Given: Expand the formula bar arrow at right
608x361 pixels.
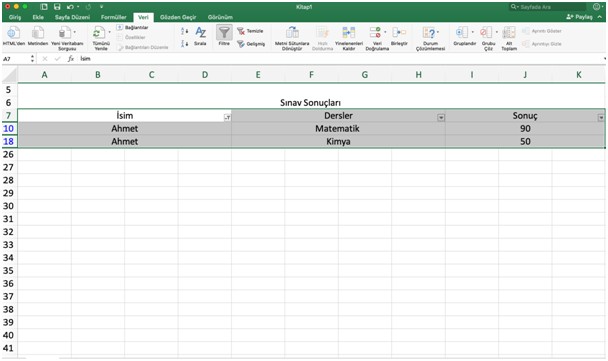Looking at the screenshot, I should tap(605, 59).
